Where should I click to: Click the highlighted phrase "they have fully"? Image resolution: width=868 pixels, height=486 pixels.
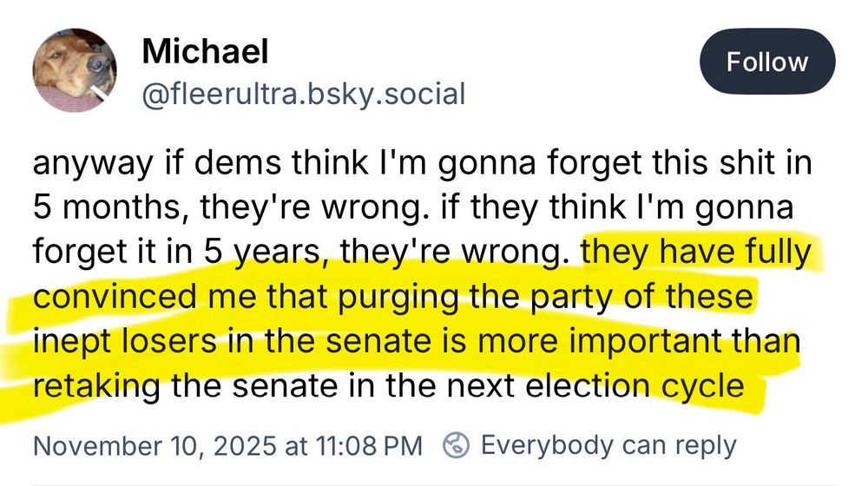695,253
